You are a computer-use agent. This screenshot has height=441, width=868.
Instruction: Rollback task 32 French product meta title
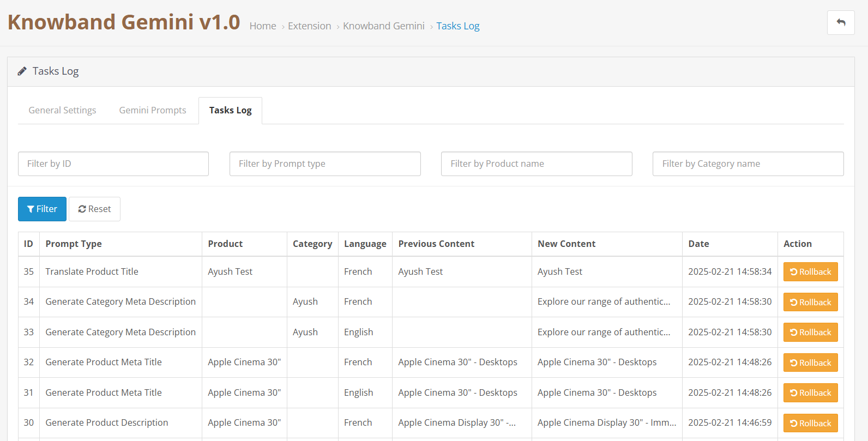pyautogui.click(x=810, y=363)
